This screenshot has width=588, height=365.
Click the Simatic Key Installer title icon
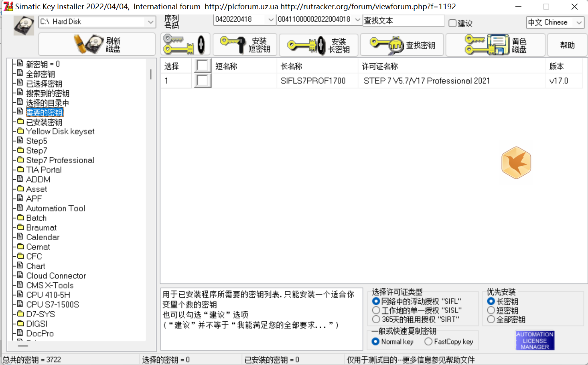pos(8,6)
